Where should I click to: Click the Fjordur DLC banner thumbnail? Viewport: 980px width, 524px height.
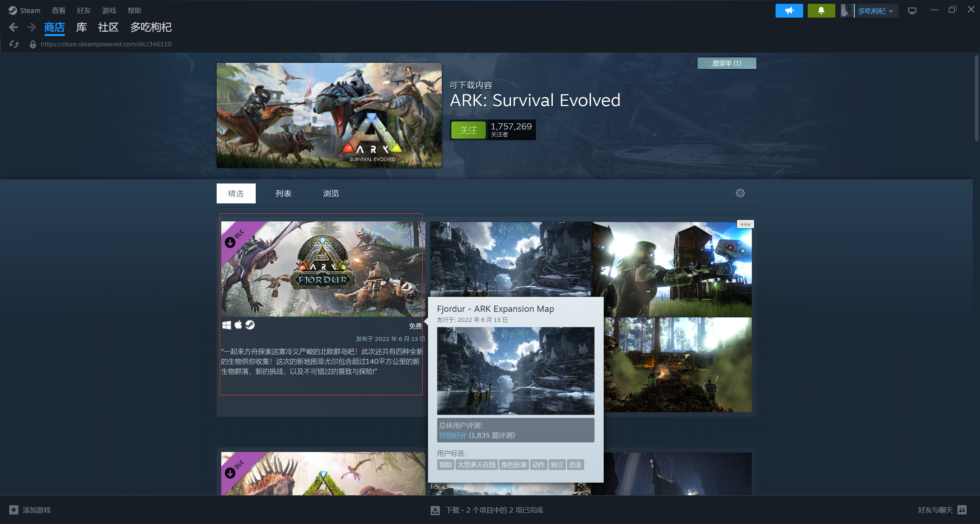pos(323,269)
